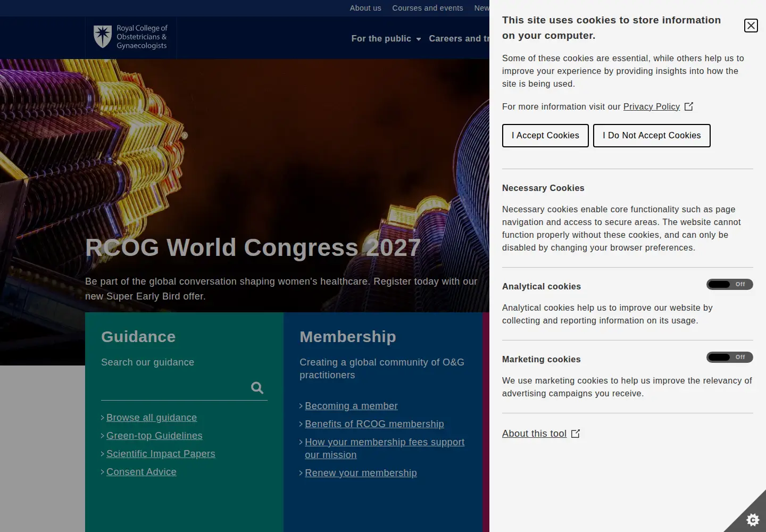Viewport: 766px width, 532px height.
Task: Click the Membership card heading
Action: 348,337
